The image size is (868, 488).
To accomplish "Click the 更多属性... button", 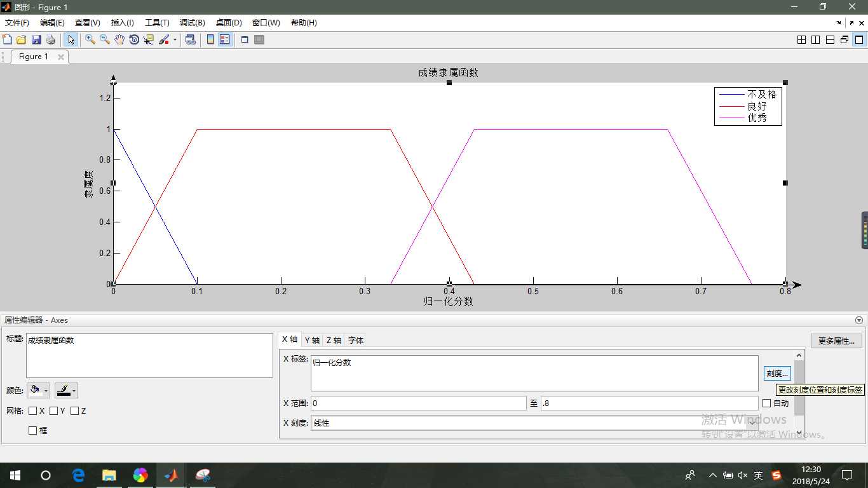I will 836,341.
